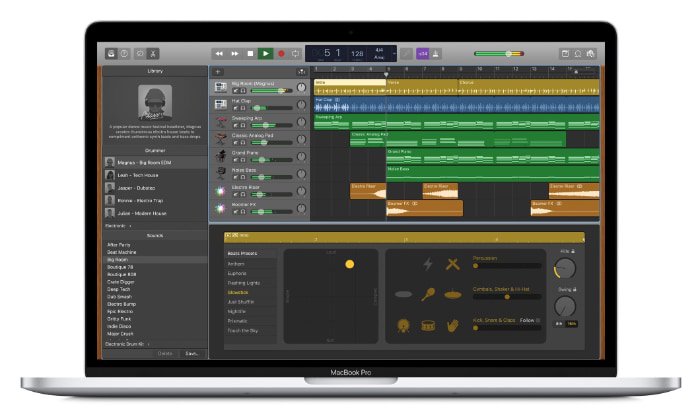Click the Delete button in Library

[x=165, y=353]
